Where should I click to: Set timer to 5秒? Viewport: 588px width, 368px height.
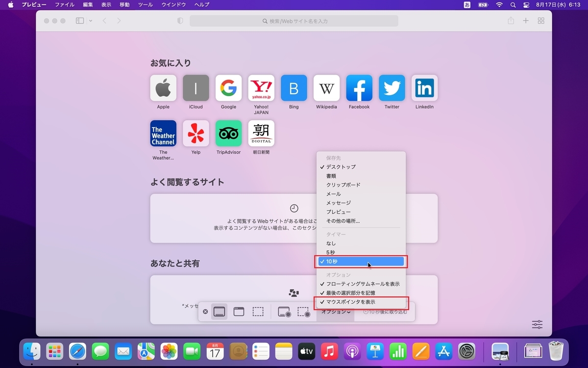point(361,252)
